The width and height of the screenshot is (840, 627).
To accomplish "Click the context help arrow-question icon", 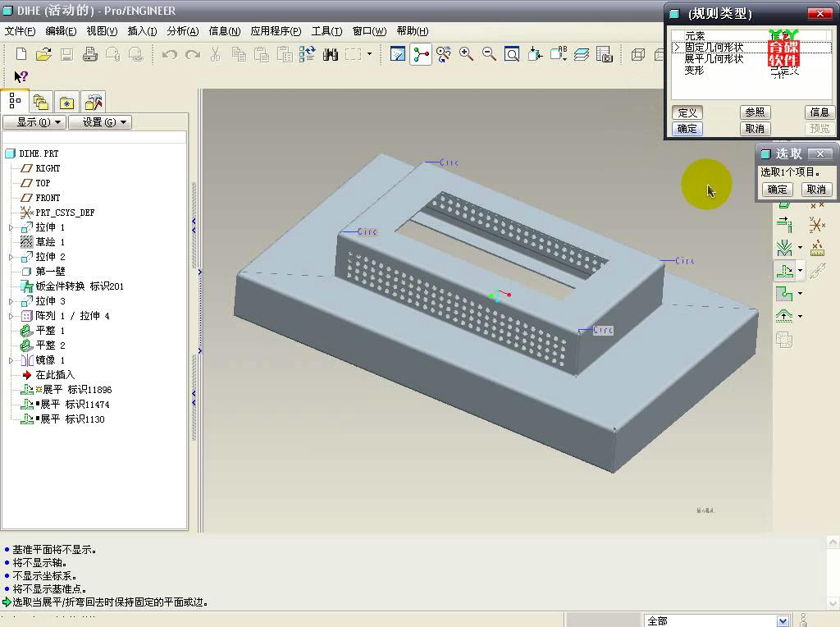I will pos(21,76).
